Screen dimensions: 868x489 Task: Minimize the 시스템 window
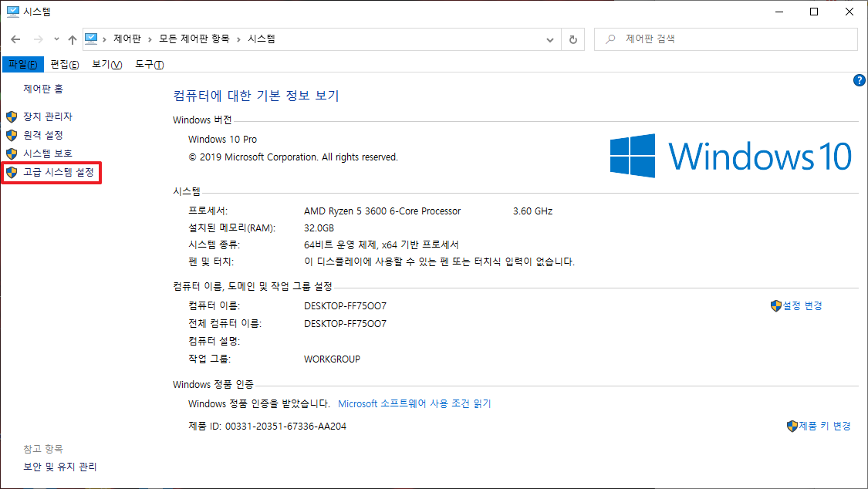779,12
